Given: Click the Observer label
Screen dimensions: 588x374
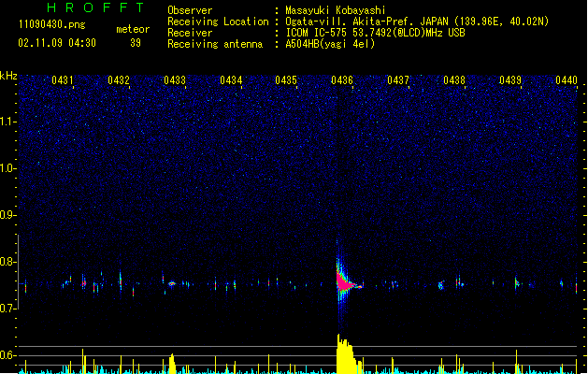Looking at the screenshot, I should point(190,10).
